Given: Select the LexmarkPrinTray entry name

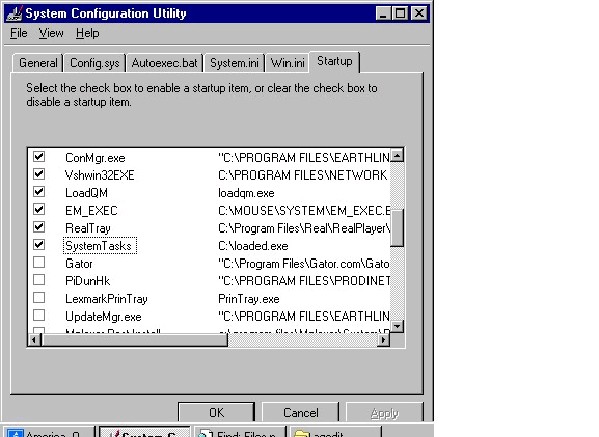Looking at the screenshot, I should click(106, 299).
